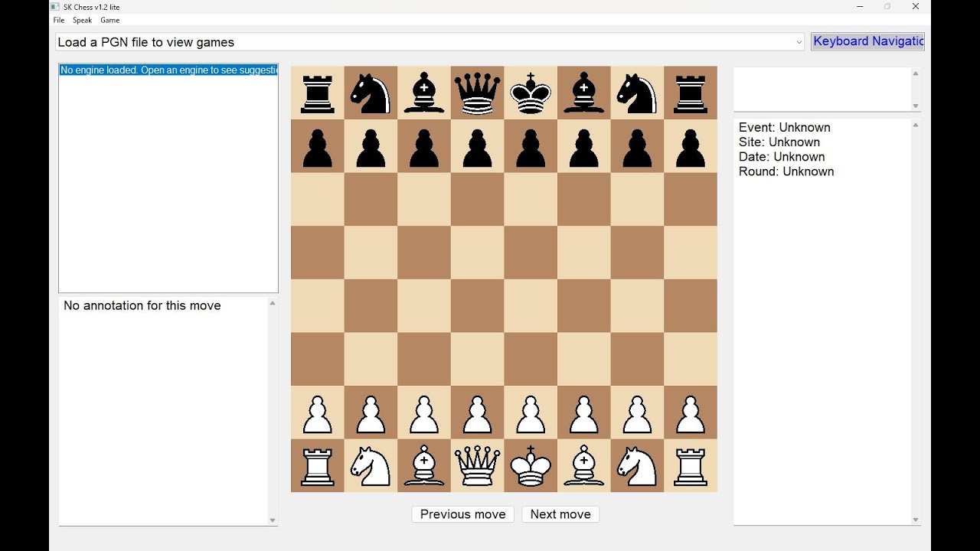Select the No engine loaded list row

(x=168, y=70)
